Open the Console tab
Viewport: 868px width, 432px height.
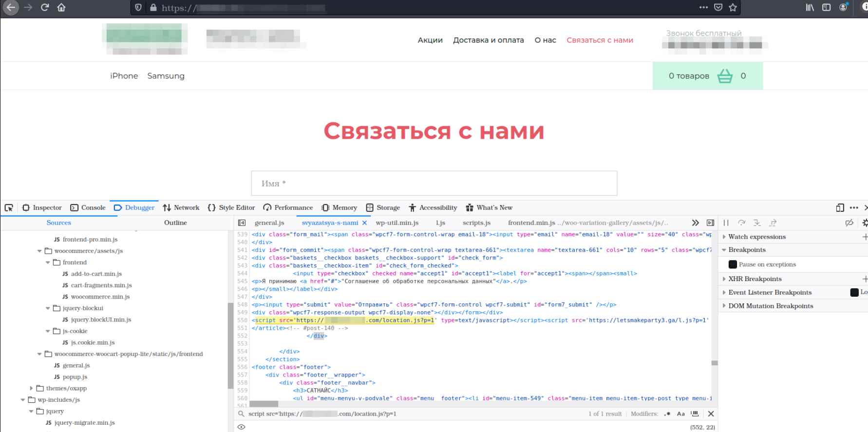88,208
